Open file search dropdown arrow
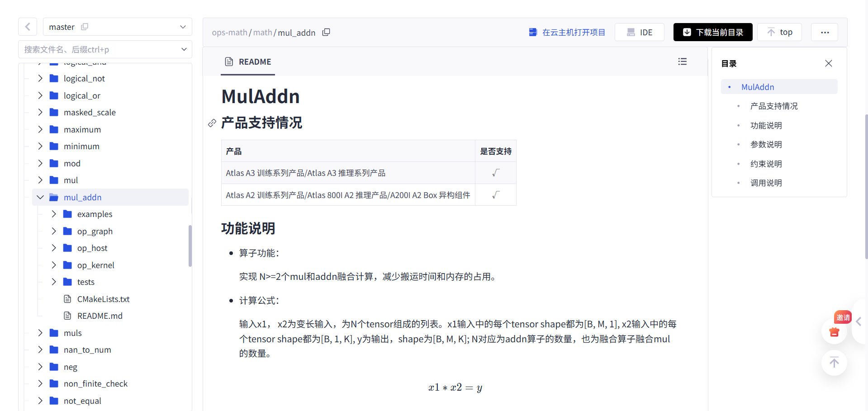868x411 pixels. [184, 49]
